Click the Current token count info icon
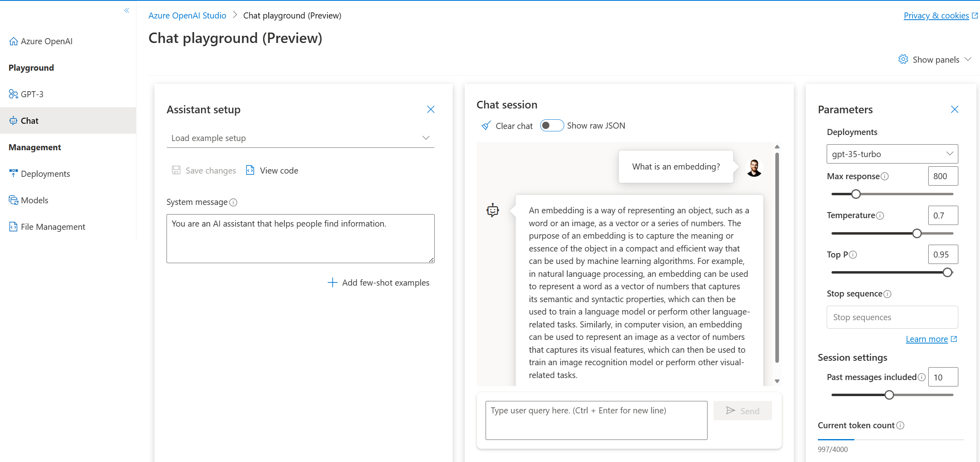The height and width of the screenshot is (462, 980). click(901, 425)
